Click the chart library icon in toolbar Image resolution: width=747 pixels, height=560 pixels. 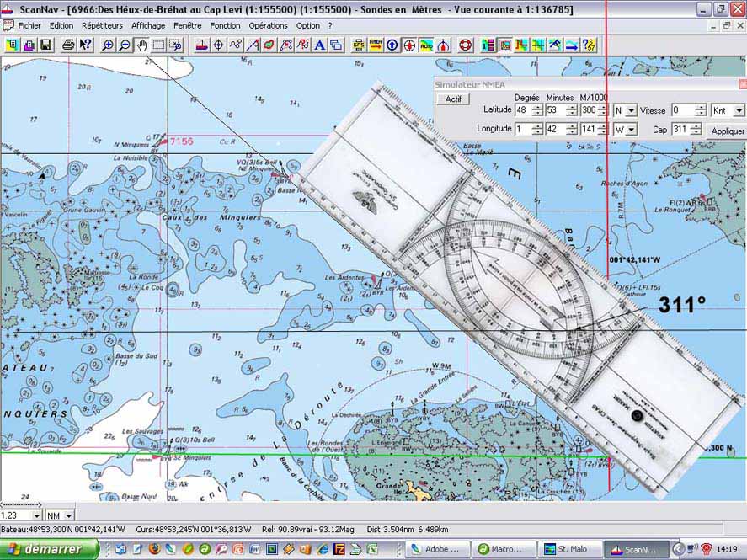pyautogui.click(x=12, y=45)
